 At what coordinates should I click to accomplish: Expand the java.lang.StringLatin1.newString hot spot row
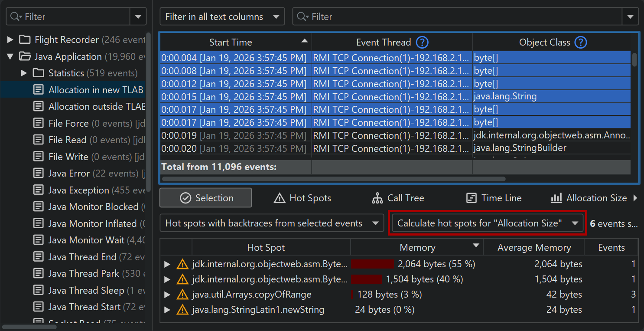[167, 310]
